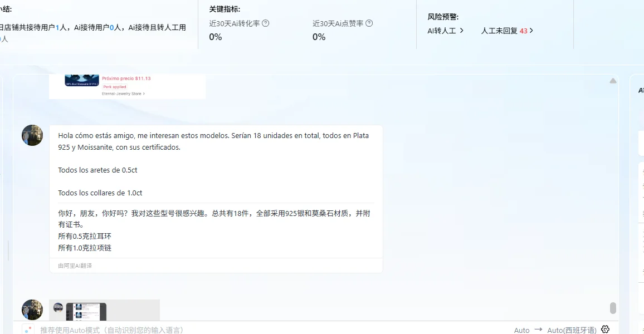Click the Perk applied tag
Image resolution: width=644 pixels, height=334 pixels.
click(115, 87)
